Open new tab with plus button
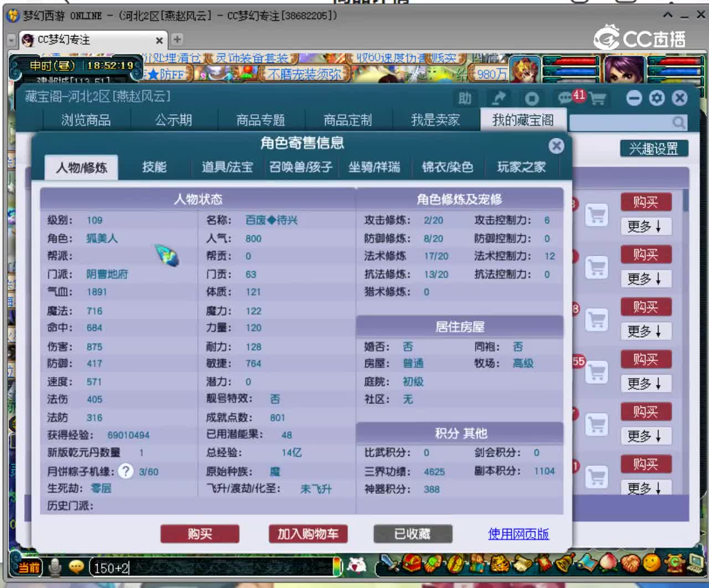This screenshot has width=709, height=588. pyautogui.click(x=177, y=39)
